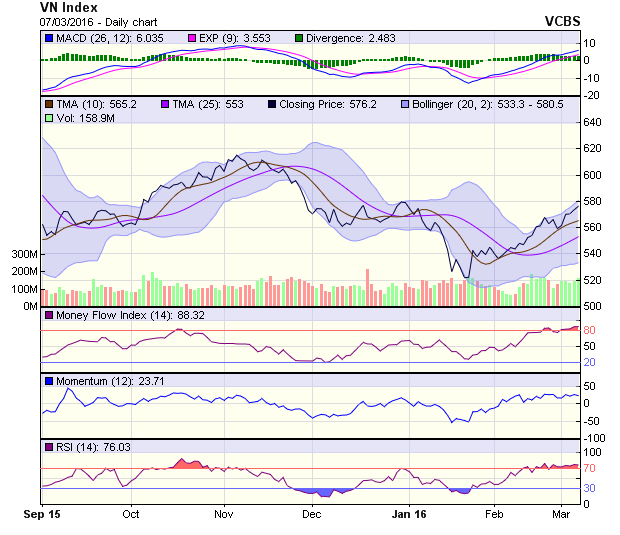This screenshot has width=620, height=535.
Task: Click the green Divergence legend swatch
Action: coord(299,38)
